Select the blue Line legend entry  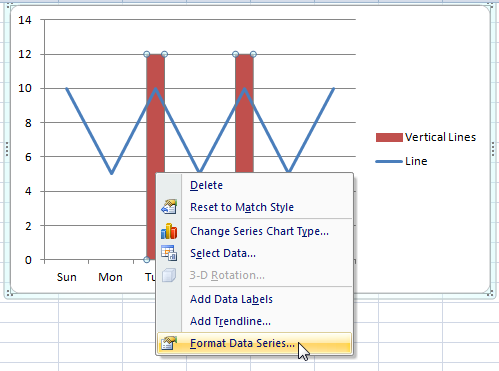pyautogui.click(x=402, y=161)
